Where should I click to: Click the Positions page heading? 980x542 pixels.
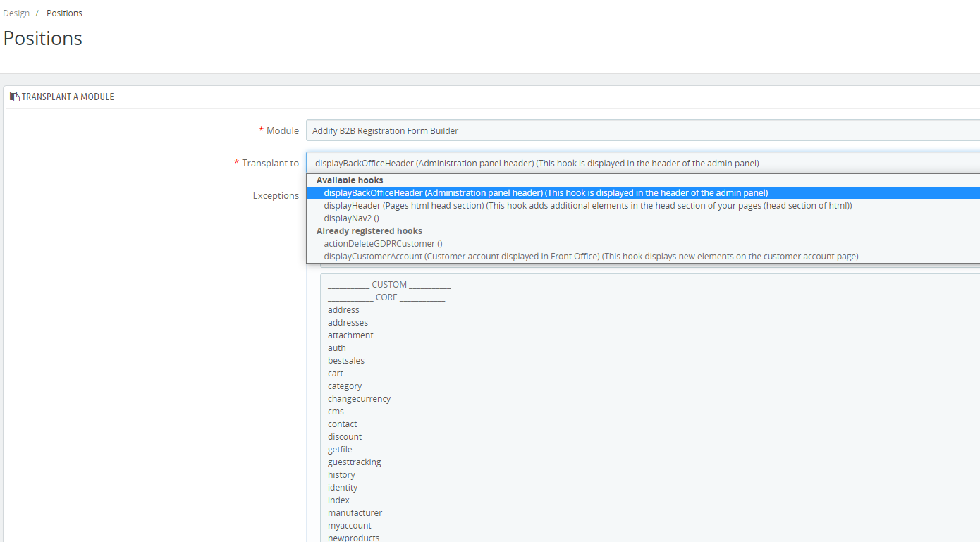coord(43,38)
